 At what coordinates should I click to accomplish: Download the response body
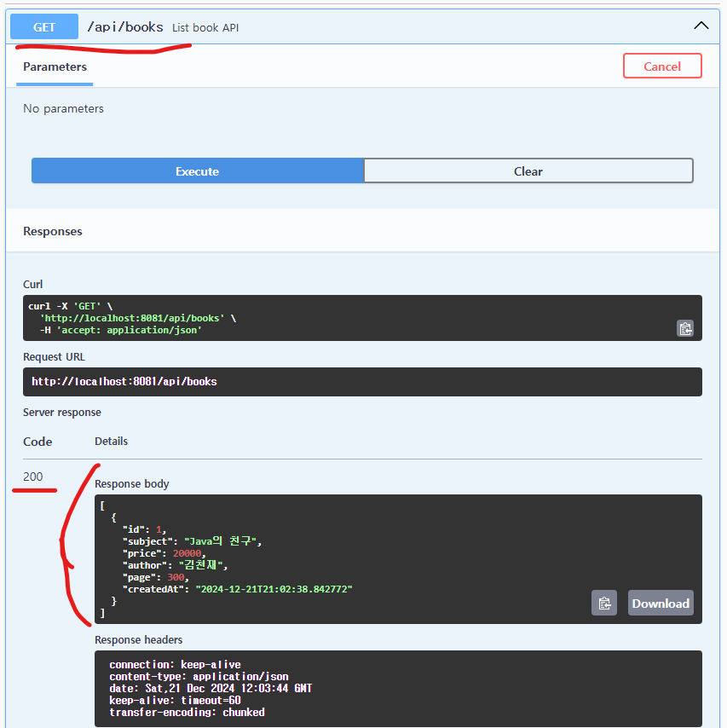661,603
